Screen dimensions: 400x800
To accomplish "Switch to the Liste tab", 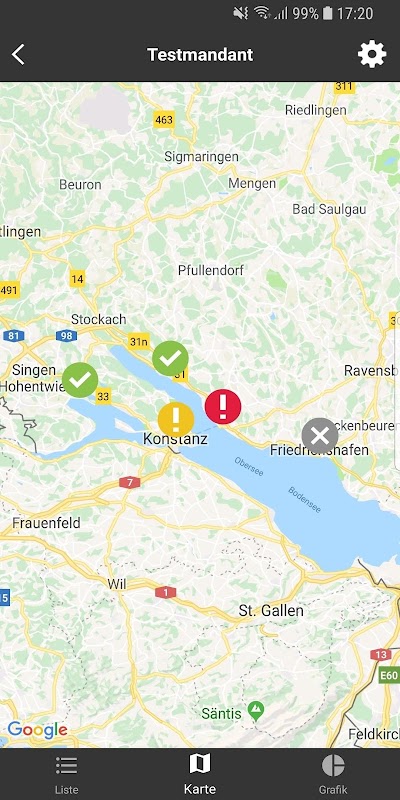I will pyautogui.click(x=66, y=774).
